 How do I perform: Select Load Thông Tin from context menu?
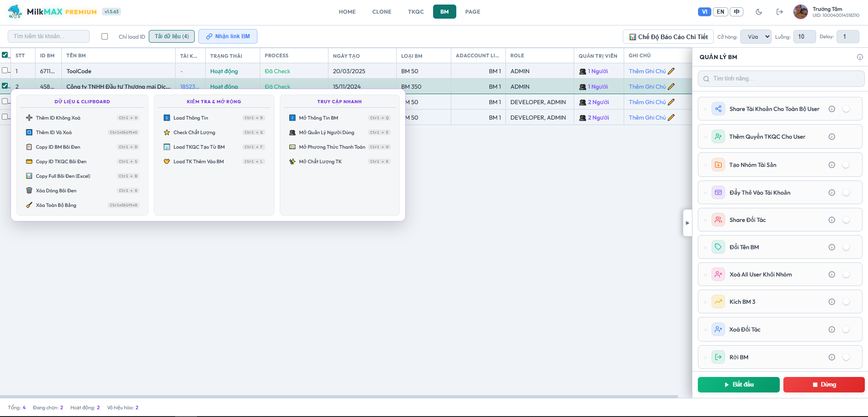click(214, 118)
